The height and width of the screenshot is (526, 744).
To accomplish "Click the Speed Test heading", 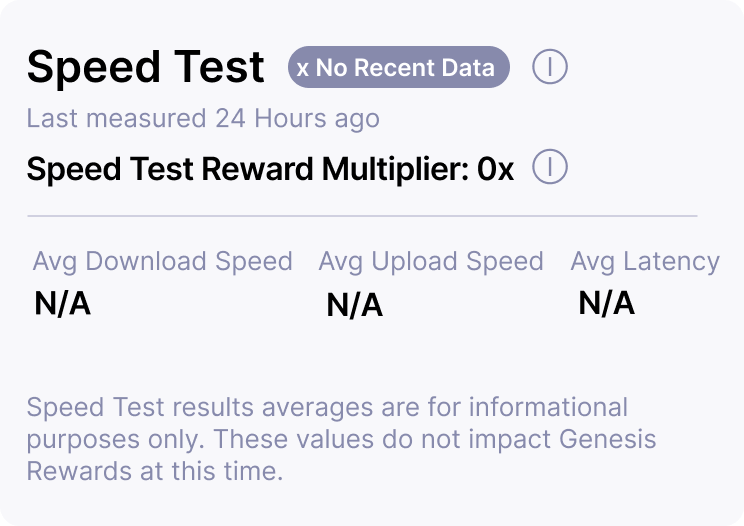I will (146, 68).
